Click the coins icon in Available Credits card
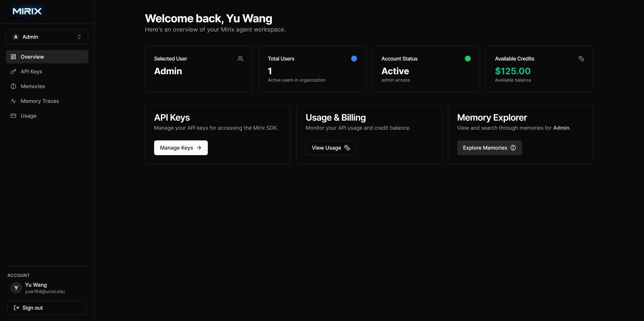This screenshot has height=321, width=644. point(581,59)
